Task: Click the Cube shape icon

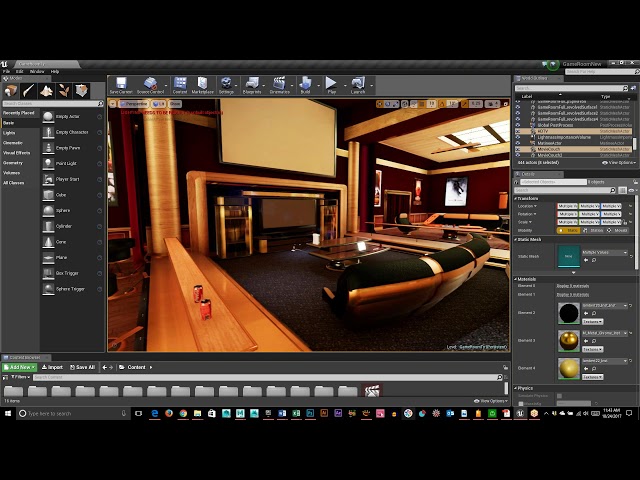Action: 48,195
